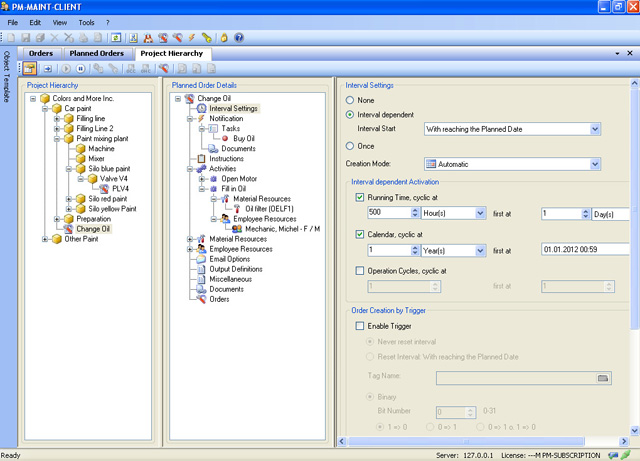Uncheck Running Time, cyclic at checkbox
This screenshot has height=461, width=640.
tap(360, 198)
